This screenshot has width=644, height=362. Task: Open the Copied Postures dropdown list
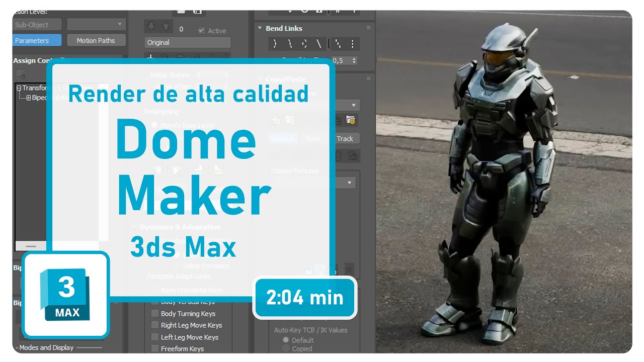pyautogui.click(x=350, y=183)
